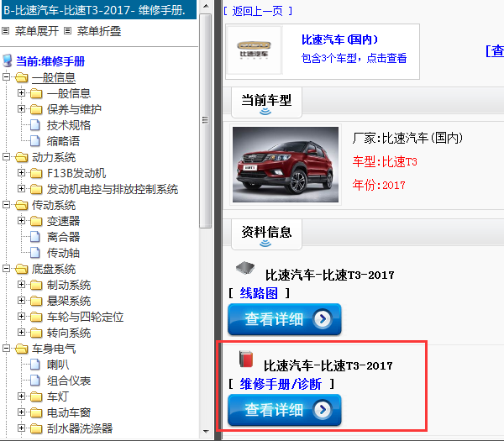Click the tree panel vertical scrollbar thumb
The height and width of the screenshot is (441, 504).
(x=206, y=120)
